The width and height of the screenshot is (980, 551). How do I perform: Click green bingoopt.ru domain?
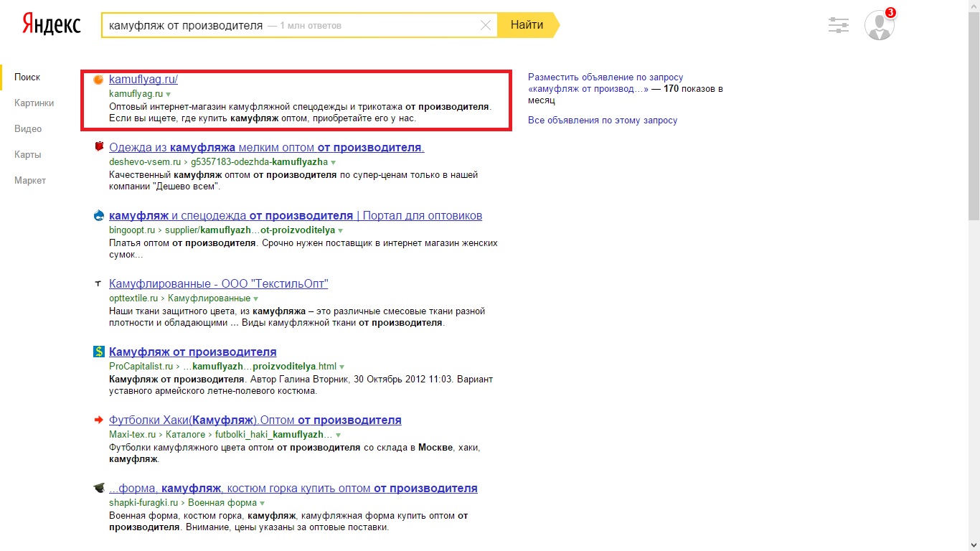coord(132,230)
